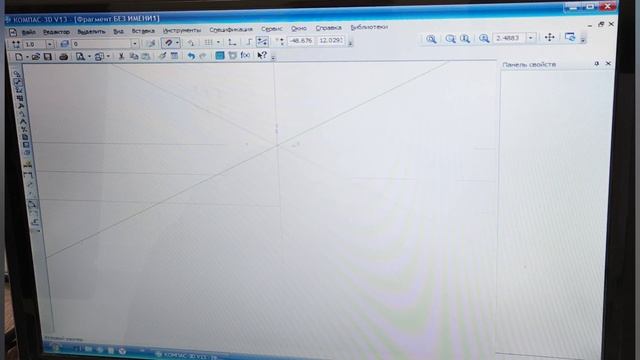Close the Панель свойств panel
The image size is (640, 360).
pos(608,63)
